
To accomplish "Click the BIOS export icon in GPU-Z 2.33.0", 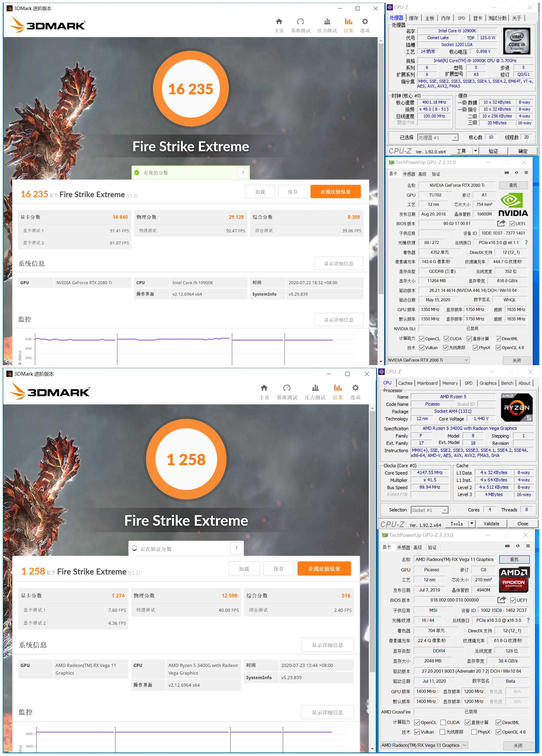I will [x=501, y=600].
